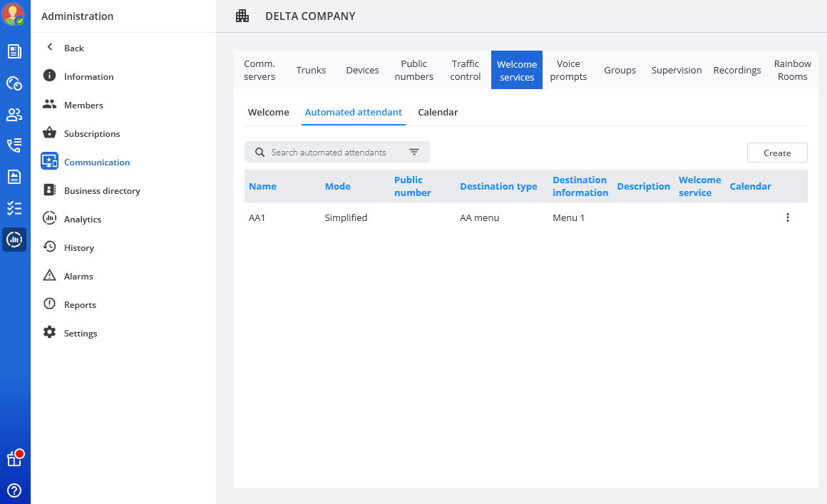
Task: Open the user profile avatar
Action: [14, 14]
